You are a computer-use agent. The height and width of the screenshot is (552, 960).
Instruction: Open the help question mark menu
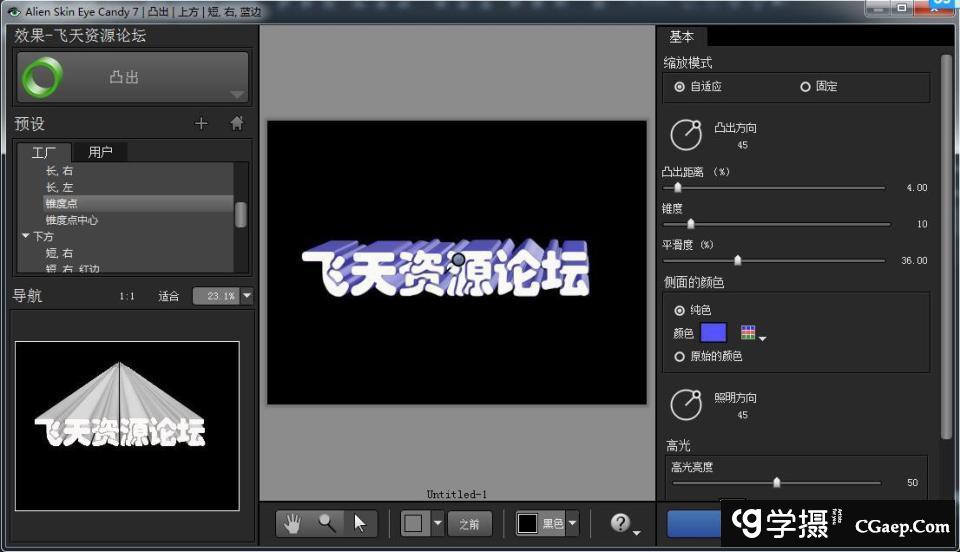pos(622,523)
